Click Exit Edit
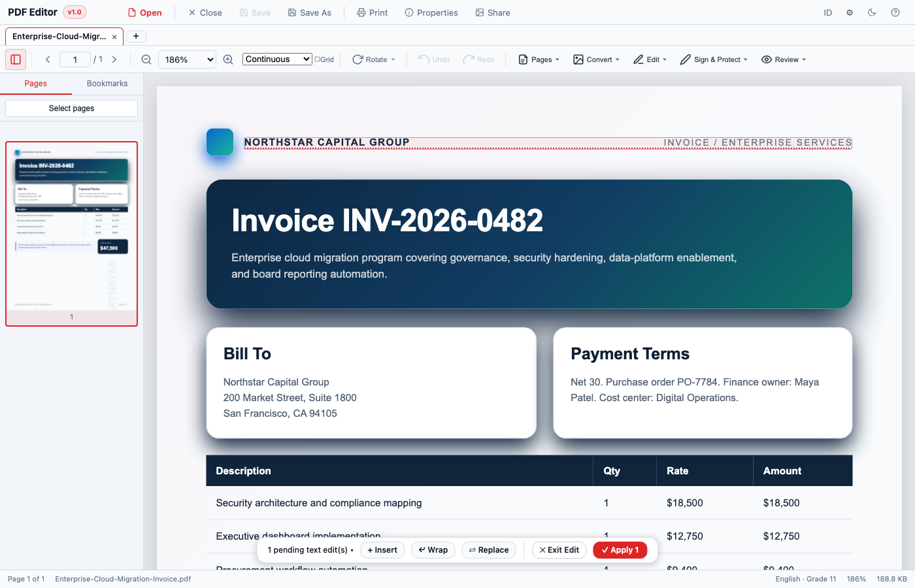 [559, 550]
